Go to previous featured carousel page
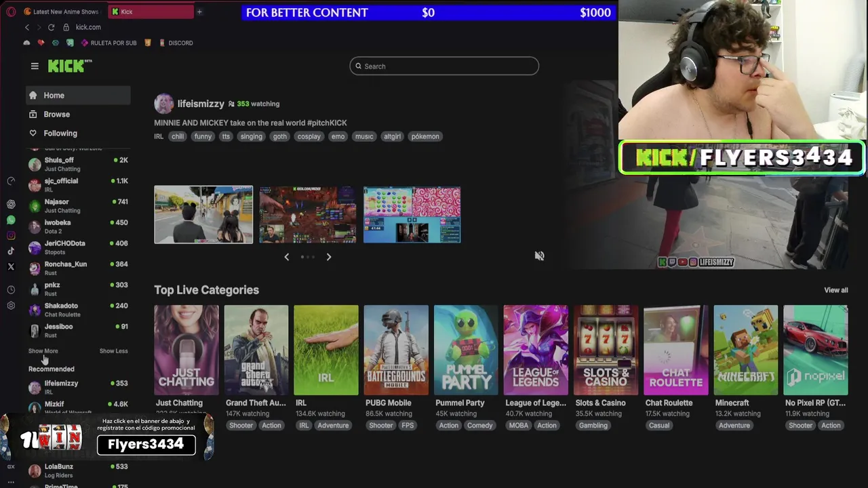 (286, 257)
